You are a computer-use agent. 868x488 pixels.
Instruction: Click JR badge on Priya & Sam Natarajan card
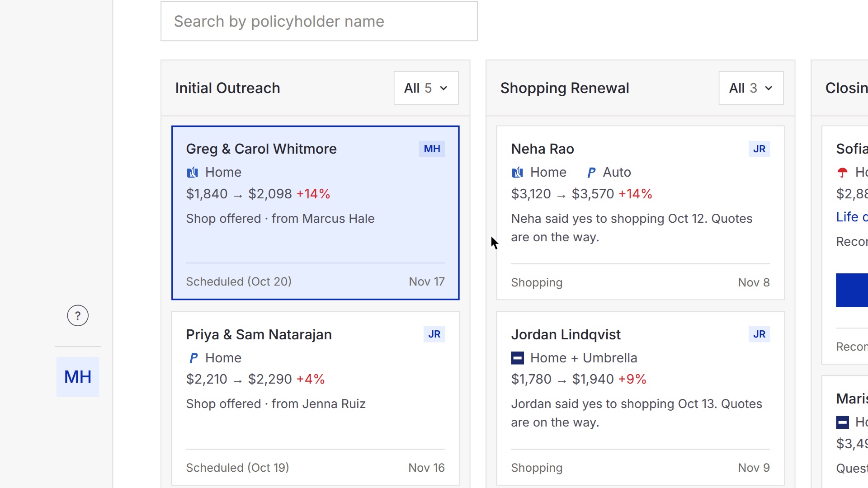[x=434, y=334]
